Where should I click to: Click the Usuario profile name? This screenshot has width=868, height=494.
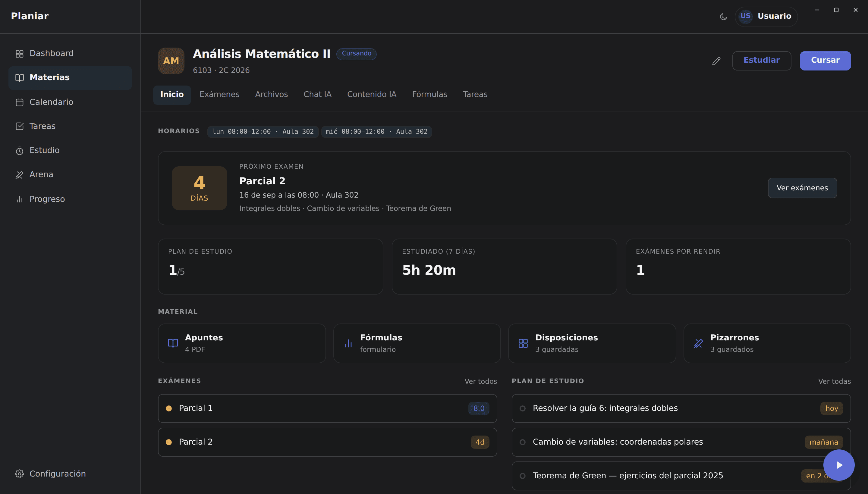click(x=774, y=16)
